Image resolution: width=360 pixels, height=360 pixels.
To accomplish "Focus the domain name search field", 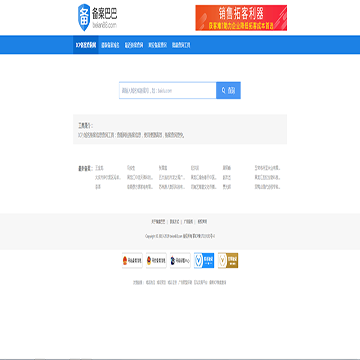I will coord(168,90).
